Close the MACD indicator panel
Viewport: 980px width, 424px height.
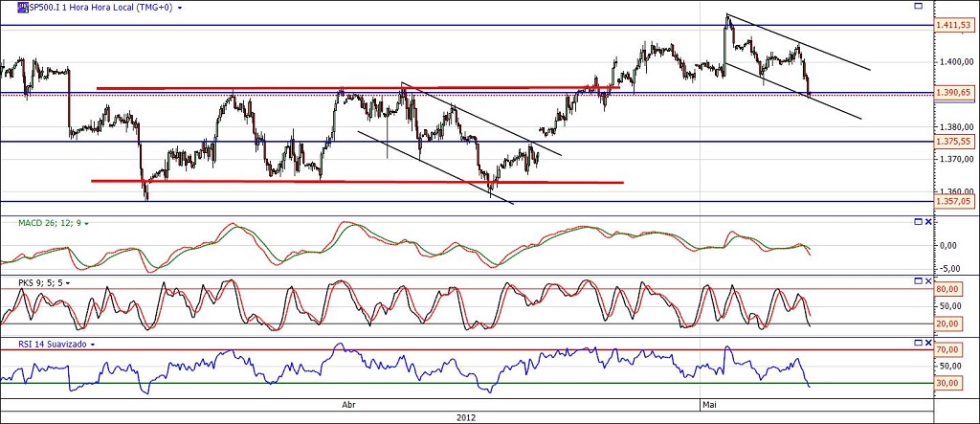928,222
